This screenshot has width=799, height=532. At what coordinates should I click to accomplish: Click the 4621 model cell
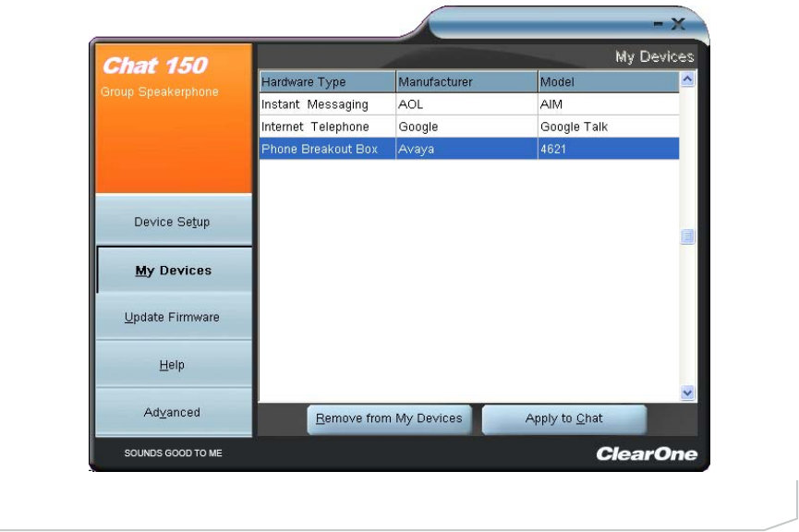[x=609, y=149]
